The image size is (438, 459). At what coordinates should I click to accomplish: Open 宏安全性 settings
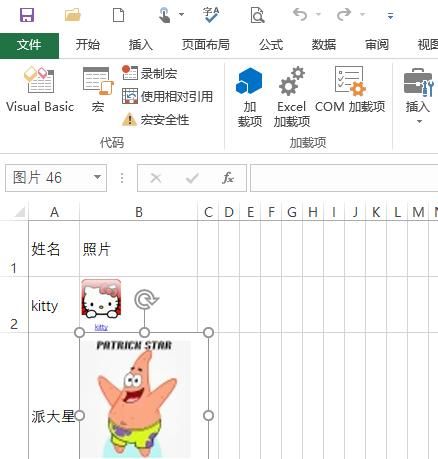(x=156, y=120)
